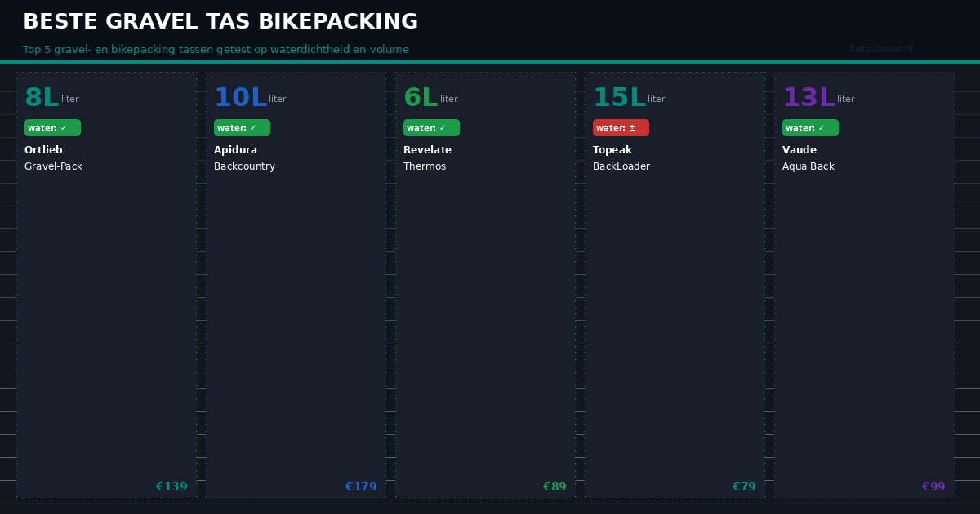The image size is (980, 514).
Task: Click the €139 price on Ortlieb card
Action: [171, 487]
